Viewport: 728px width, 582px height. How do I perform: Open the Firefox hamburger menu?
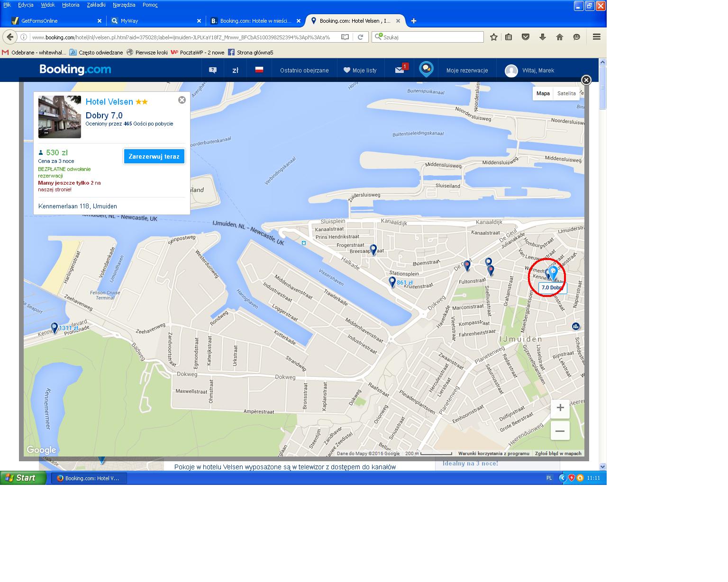pos(597,37)
